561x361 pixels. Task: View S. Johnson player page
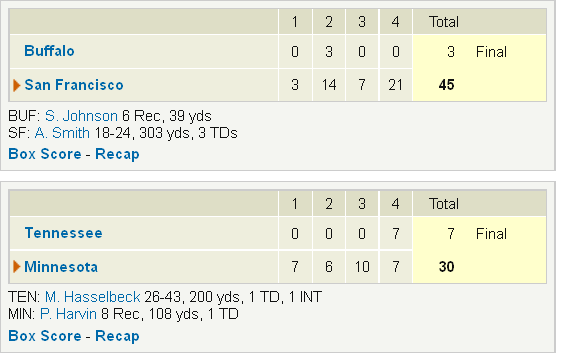(x=81, y=116)
